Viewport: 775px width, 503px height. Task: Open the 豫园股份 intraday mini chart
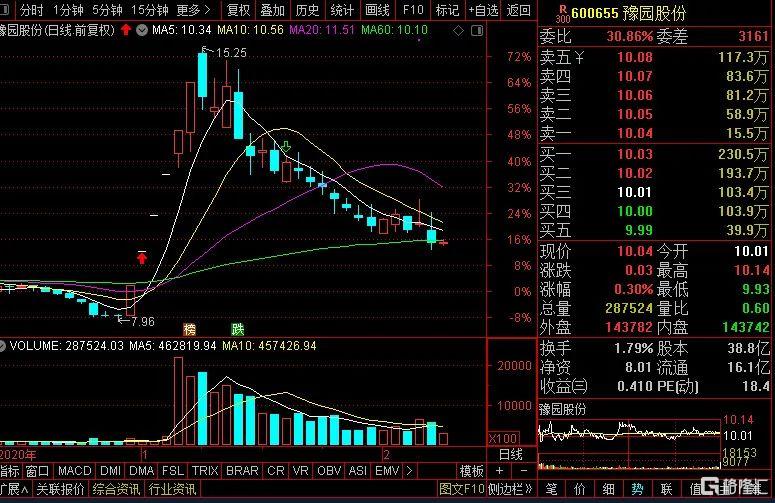tap(629, 443)
